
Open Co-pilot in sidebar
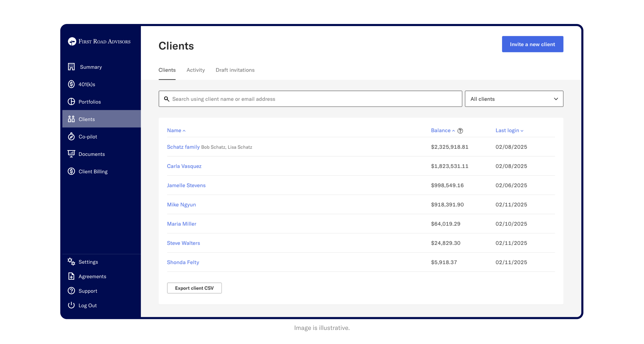click(88, 137)
